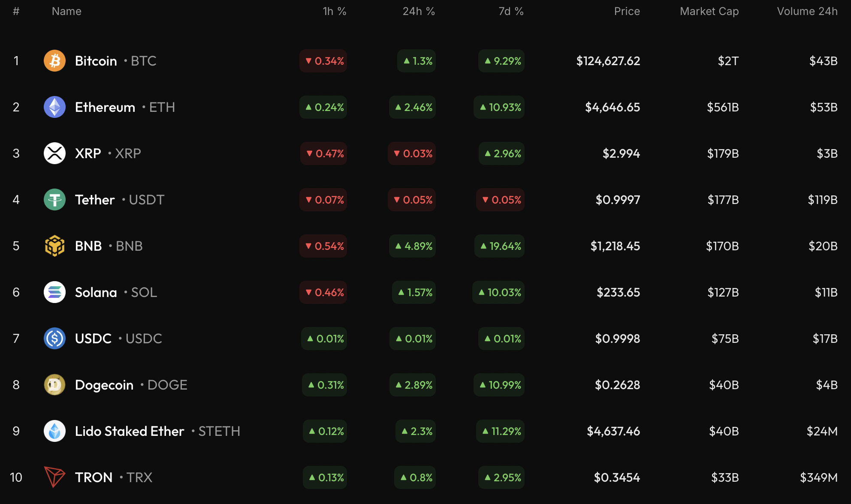
Task: Click the Ethereum diamond logo icon
Action: [54, 107]
